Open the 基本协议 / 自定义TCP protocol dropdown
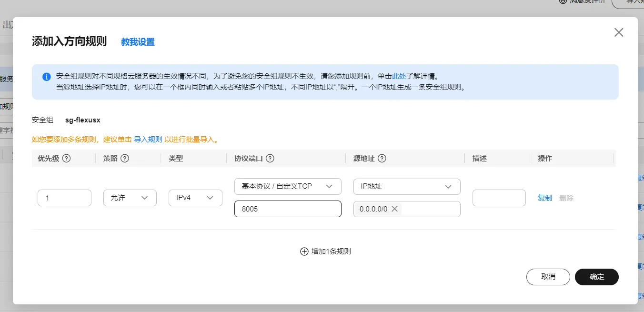The image size is (644, 312). tap(288, 186)
